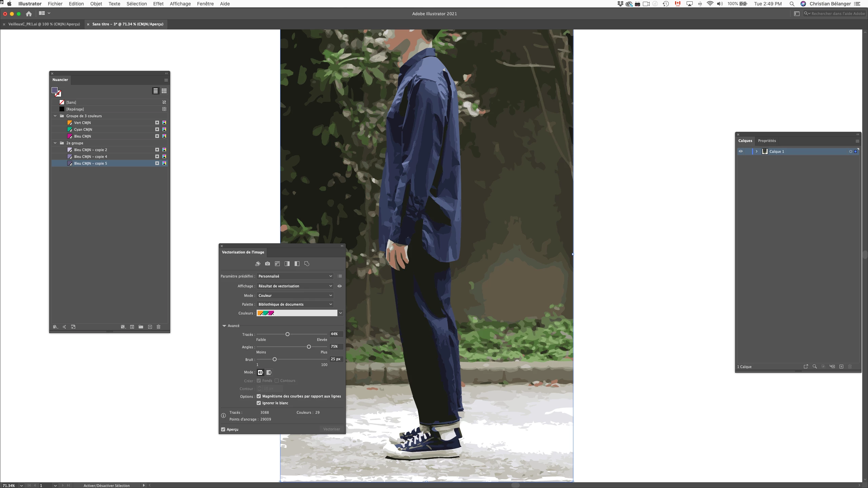
Task: Collapse the 2e groupe swatch folder
Action: point(55,143)
